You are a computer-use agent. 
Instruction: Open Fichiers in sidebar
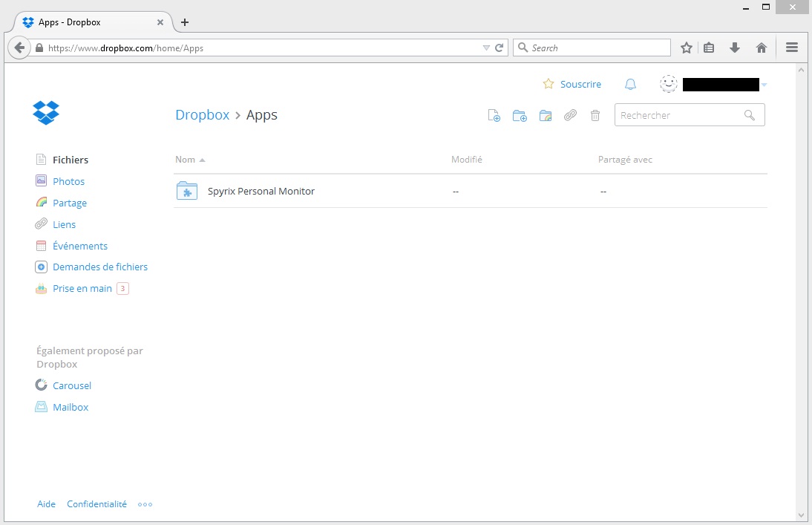(x=71, y=160)
